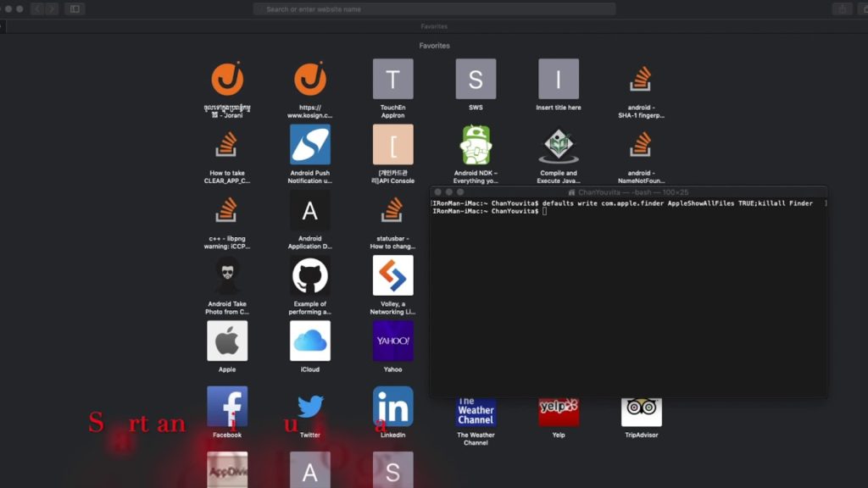
Task: Open the Yelp favorite
Action: (559, 413)
